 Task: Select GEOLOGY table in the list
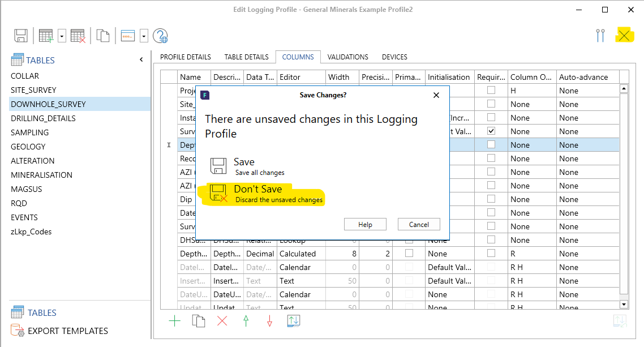28,147
